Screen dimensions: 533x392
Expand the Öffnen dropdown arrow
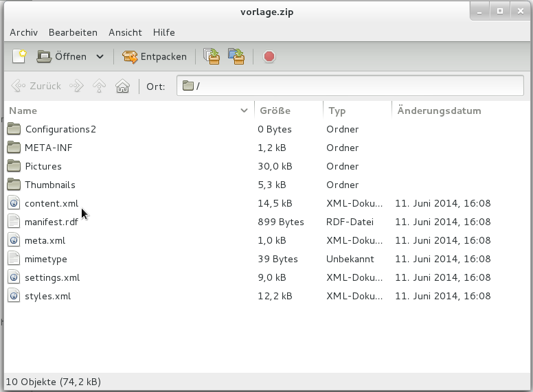[x=100, y=56]
